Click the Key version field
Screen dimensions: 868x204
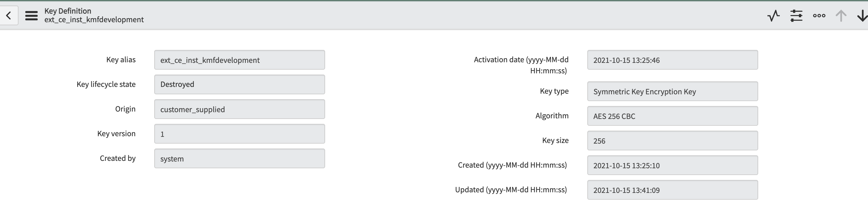[240, 134]
